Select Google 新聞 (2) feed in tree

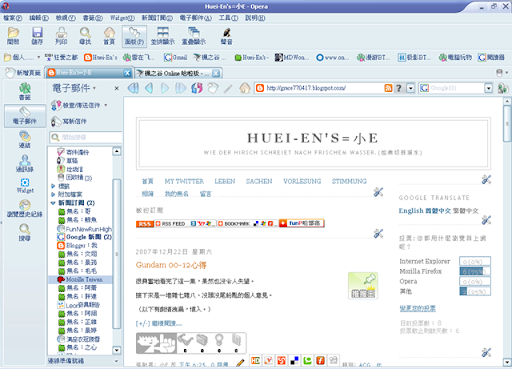tap(85, 237)
